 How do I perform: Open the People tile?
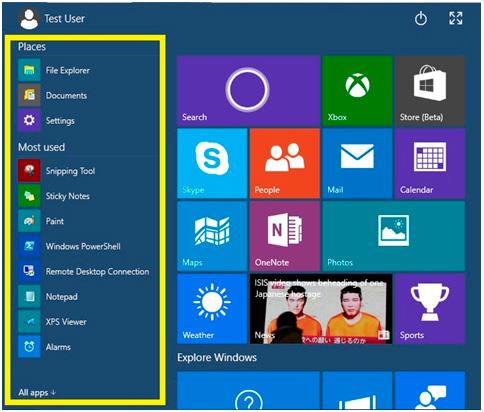285,163
